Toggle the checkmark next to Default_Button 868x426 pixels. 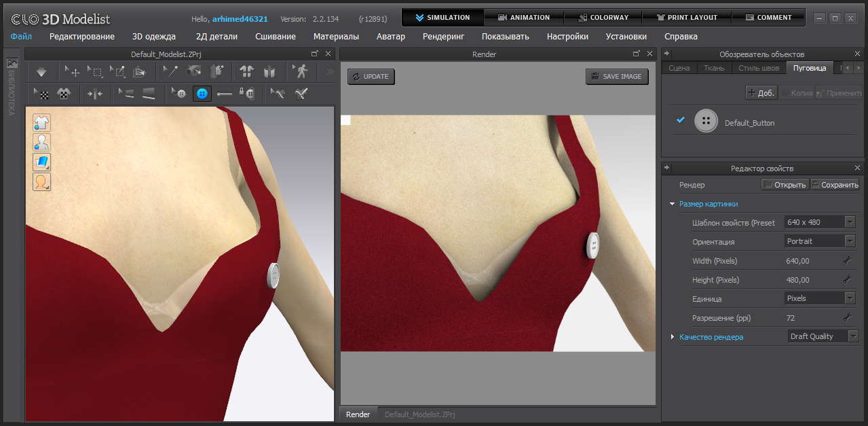pos(681,121)
